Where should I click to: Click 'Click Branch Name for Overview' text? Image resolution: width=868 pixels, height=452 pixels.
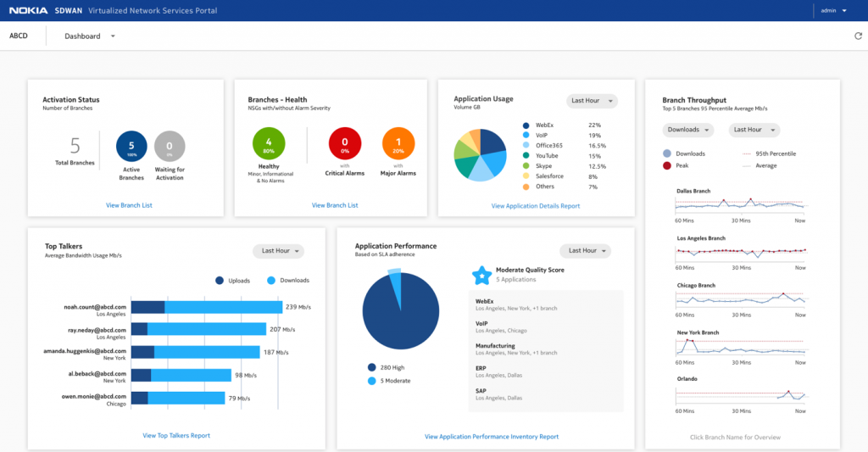click(x=735, y=438)
